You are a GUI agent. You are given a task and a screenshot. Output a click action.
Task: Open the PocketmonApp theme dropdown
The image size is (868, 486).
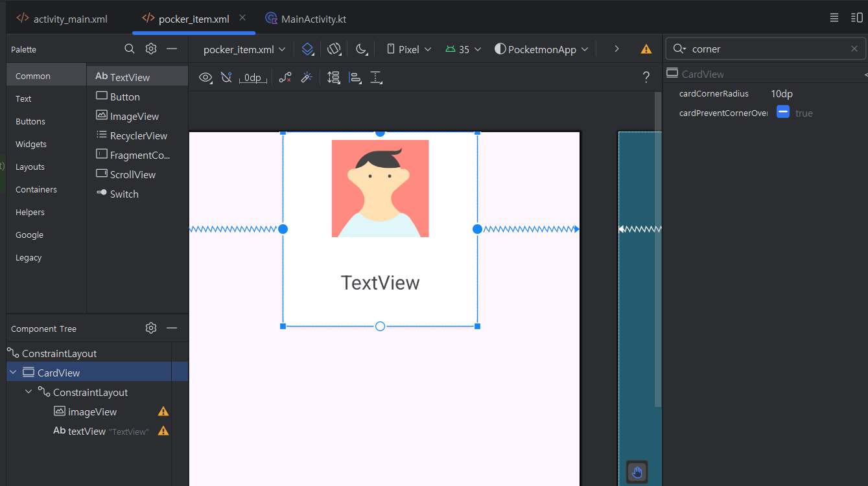pos(542,49)
